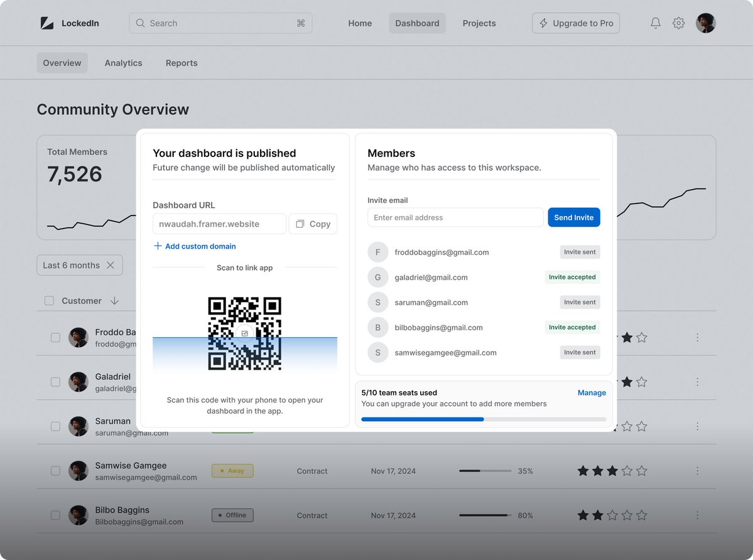This screenshot has width=753, height=560.
Task: Click Upgrade to Pro button
Action: coord(575,23)
